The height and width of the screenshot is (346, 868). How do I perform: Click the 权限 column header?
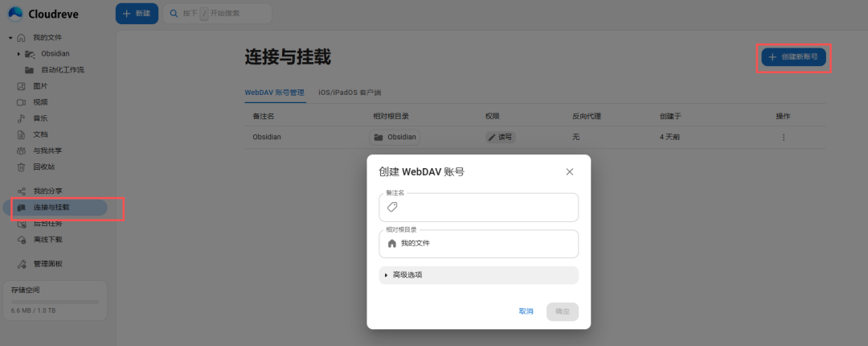[493, 117]
